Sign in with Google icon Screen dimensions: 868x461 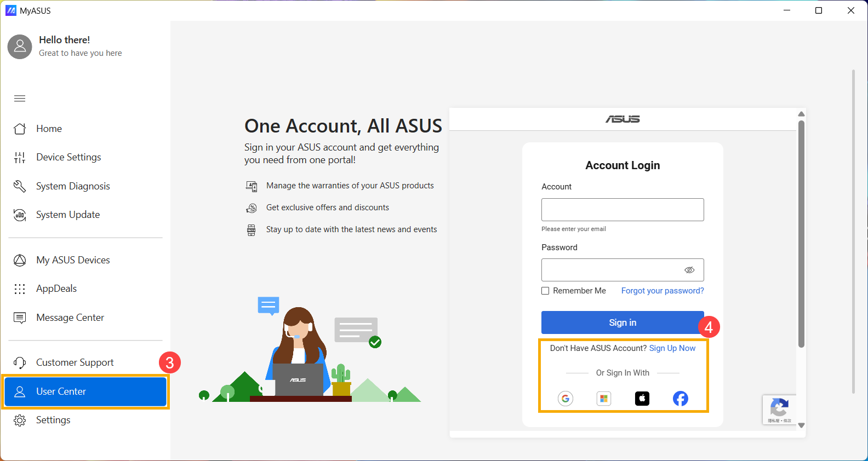[x=566, y=399]
